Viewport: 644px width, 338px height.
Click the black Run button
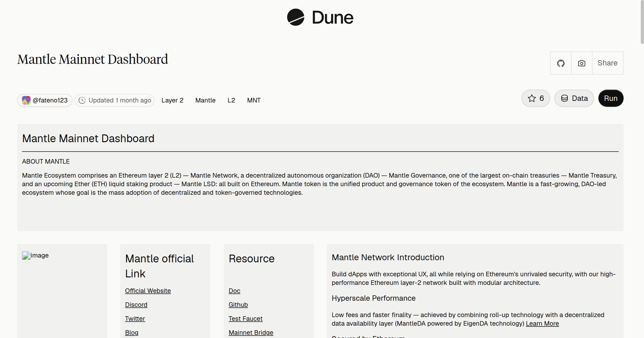point(611,98)
